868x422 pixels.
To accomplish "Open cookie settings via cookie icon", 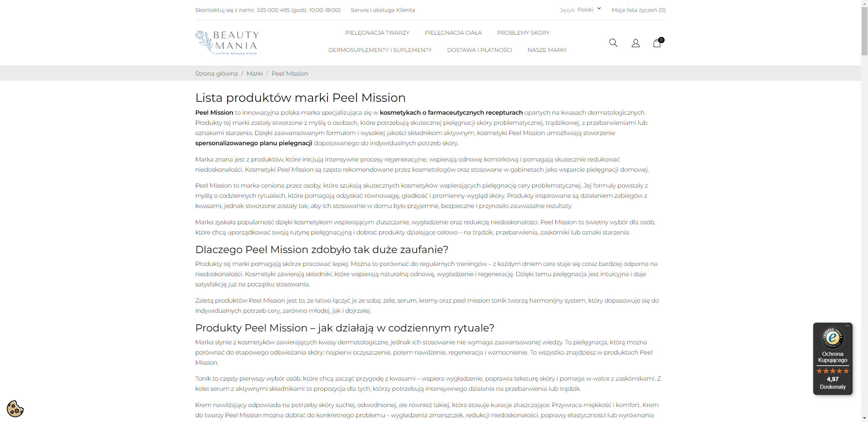I will pyautogui.click(x=15, y=409).
